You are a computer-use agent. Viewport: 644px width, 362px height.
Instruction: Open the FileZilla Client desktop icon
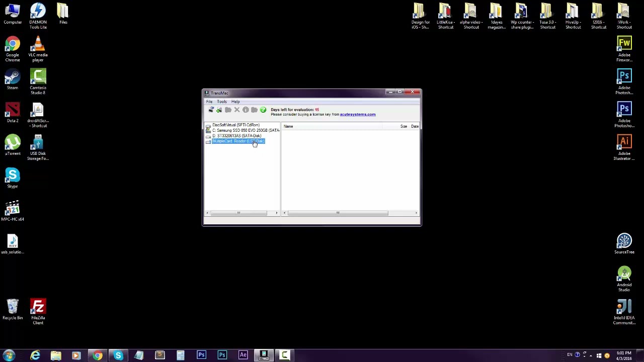click(38, 312)
